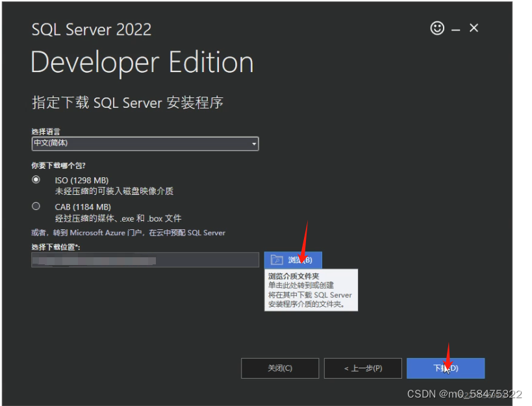Screen dimensions: 532x406
Task: Click the folder icon inside the 浏览(B) button
Action: pos(278,259)
